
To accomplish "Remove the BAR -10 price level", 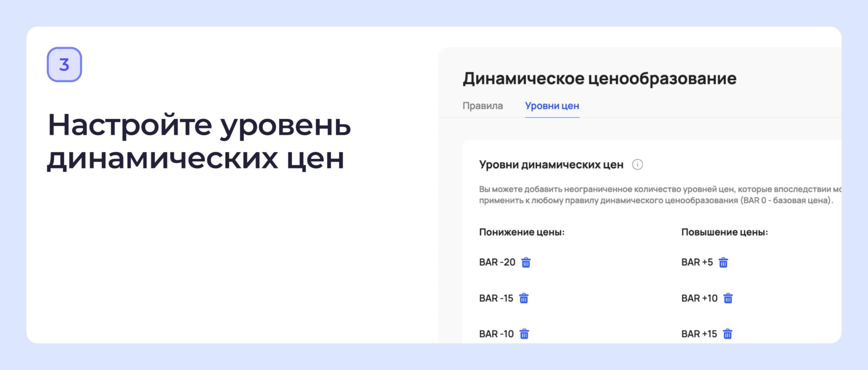I will [524, 334].
